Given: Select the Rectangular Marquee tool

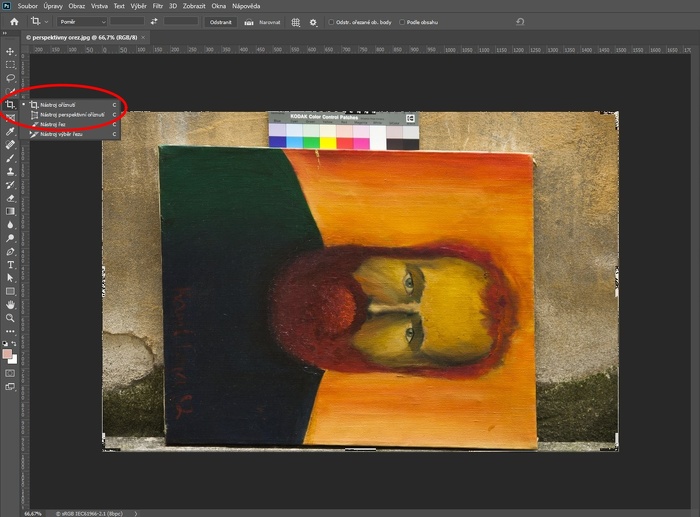Looking at the screenshot, I should click(x=10, y=64).
